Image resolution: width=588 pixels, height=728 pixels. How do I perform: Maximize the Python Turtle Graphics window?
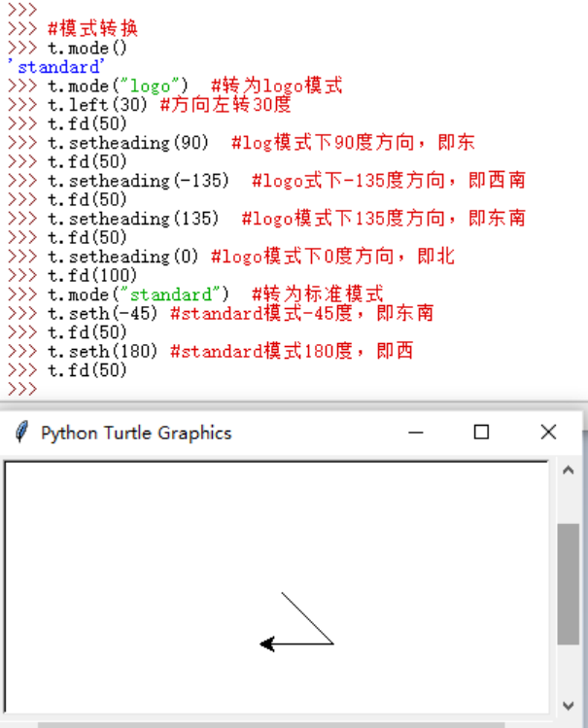click(x=481, y=433)
